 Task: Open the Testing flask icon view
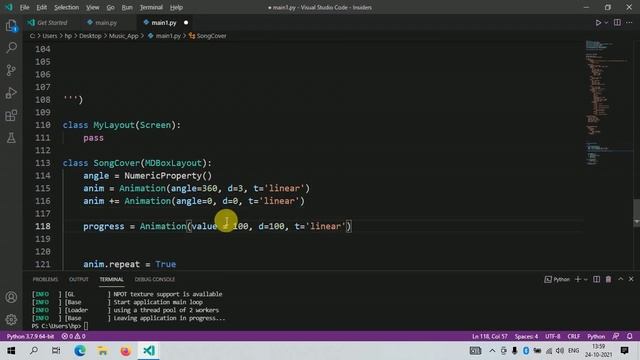pyautogui.click(x=11, y=138)
